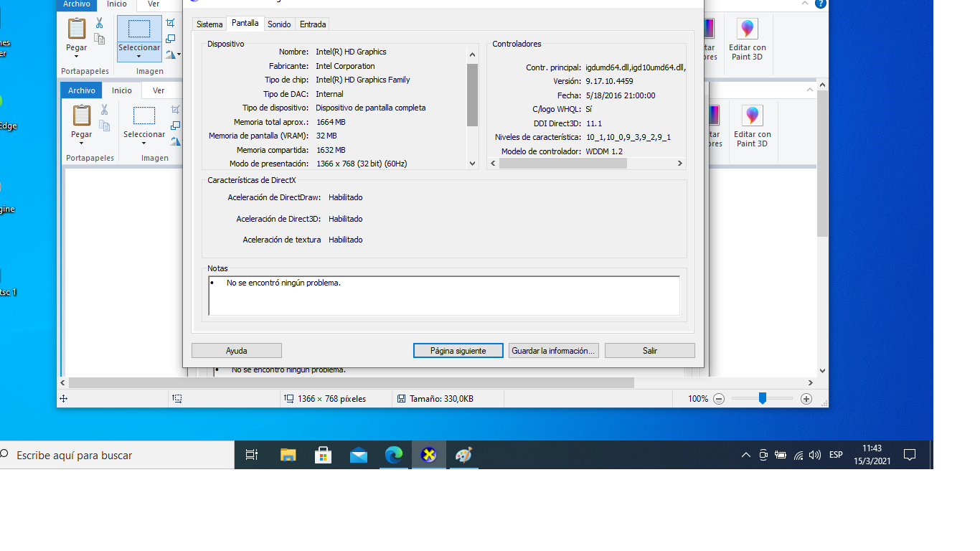Click the Microsoft Edge taskbar icon
This screenshot has width=980, height=551.
pyautogui.click(x=393, y=454)
